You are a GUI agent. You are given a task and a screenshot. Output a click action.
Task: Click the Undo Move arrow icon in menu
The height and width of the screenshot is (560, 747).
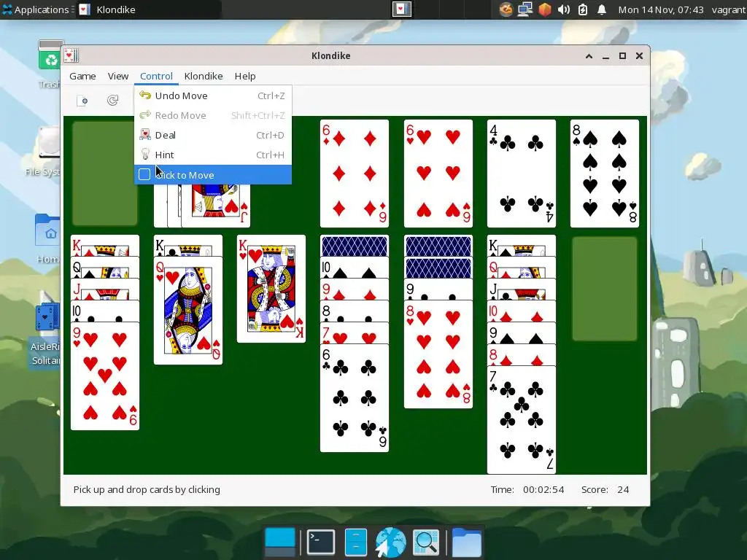[145, 96]
